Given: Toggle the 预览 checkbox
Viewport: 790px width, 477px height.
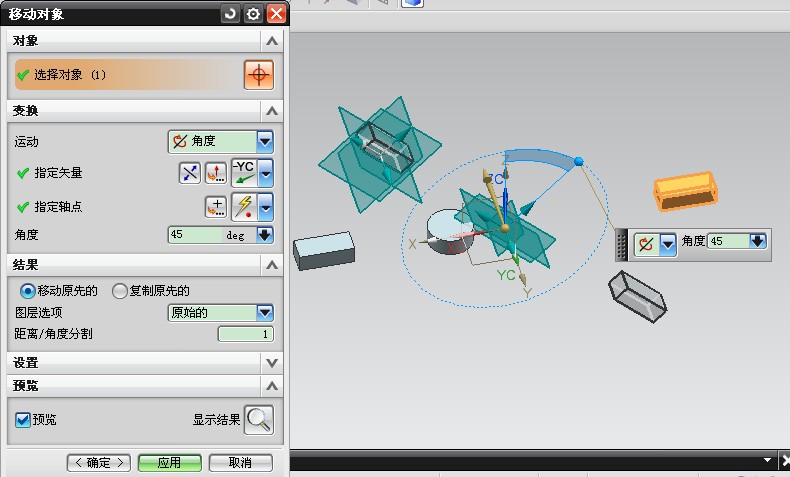Looking at the screenshot, I should click(23, 420).
